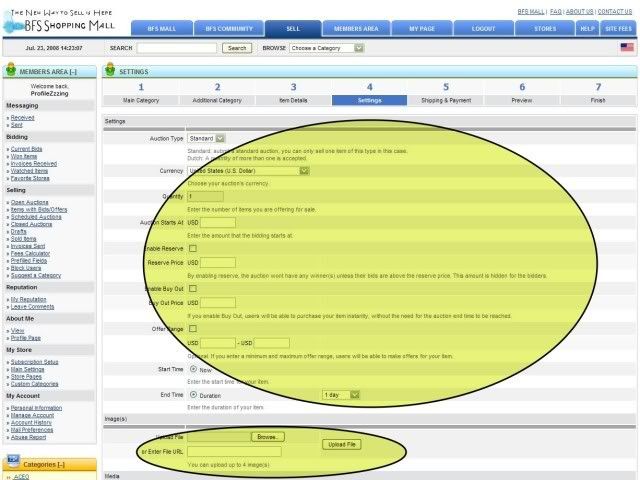Screen dimensions: 640x480
Task: Enable the Offer Range checkbox
Action: 193,329
